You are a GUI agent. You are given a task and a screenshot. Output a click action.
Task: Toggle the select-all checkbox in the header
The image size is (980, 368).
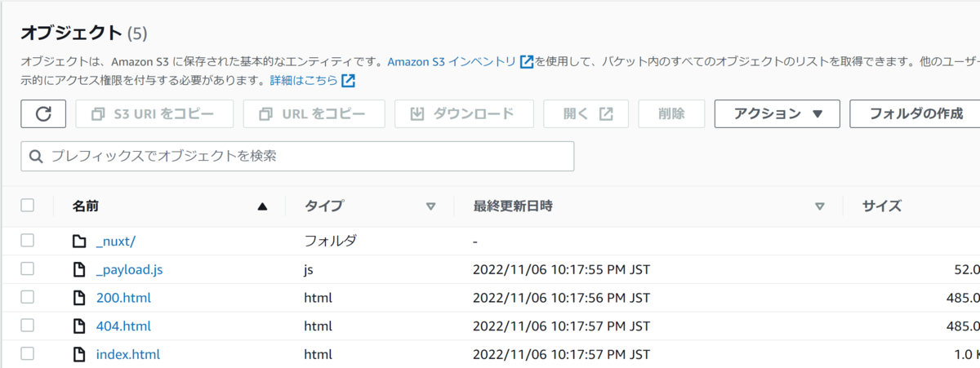[x=28, y=206]
